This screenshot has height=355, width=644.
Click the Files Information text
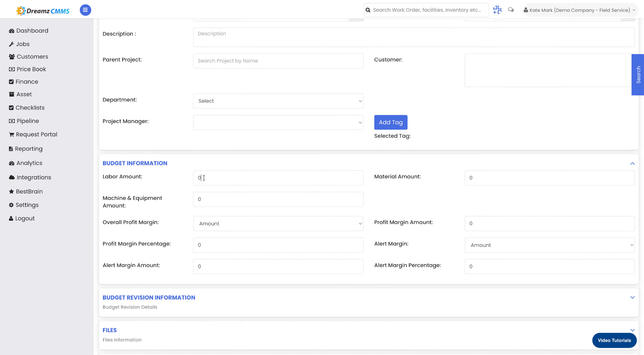122,340
